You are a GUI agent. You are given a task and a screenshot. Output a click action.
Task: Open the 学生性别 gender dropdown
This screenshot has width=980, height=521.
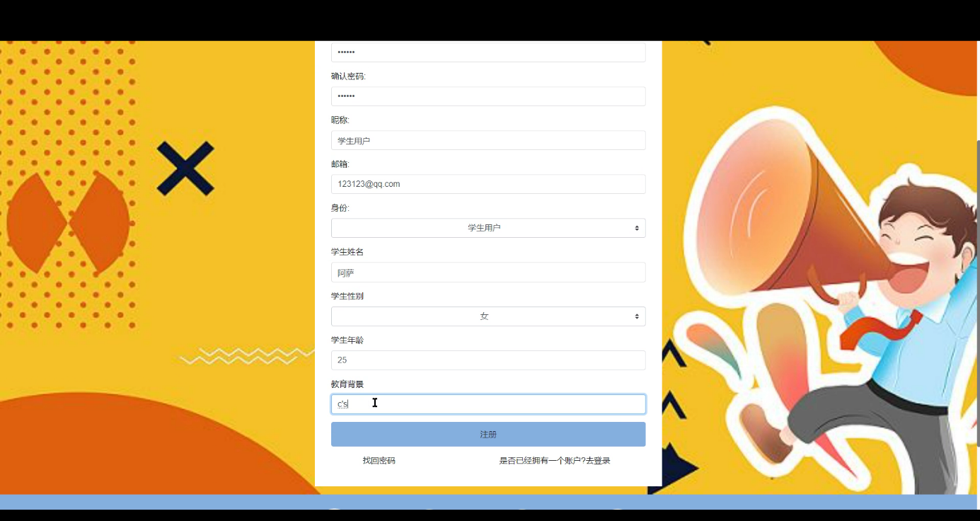click(x=488, y=316)
